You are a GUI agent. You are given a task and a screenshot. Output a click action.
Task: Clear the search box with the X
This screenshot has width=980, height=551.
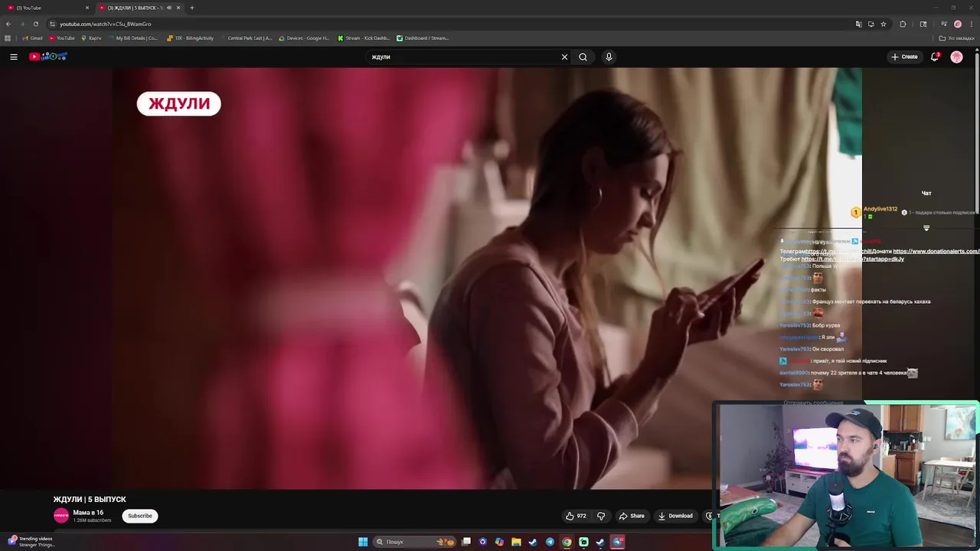pos(564,57)
